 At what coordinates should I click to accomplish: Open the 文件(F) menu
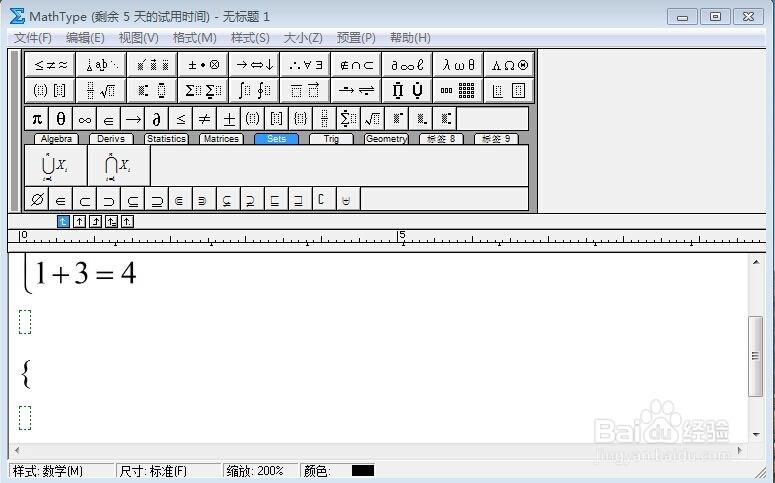tap(33, 38)
